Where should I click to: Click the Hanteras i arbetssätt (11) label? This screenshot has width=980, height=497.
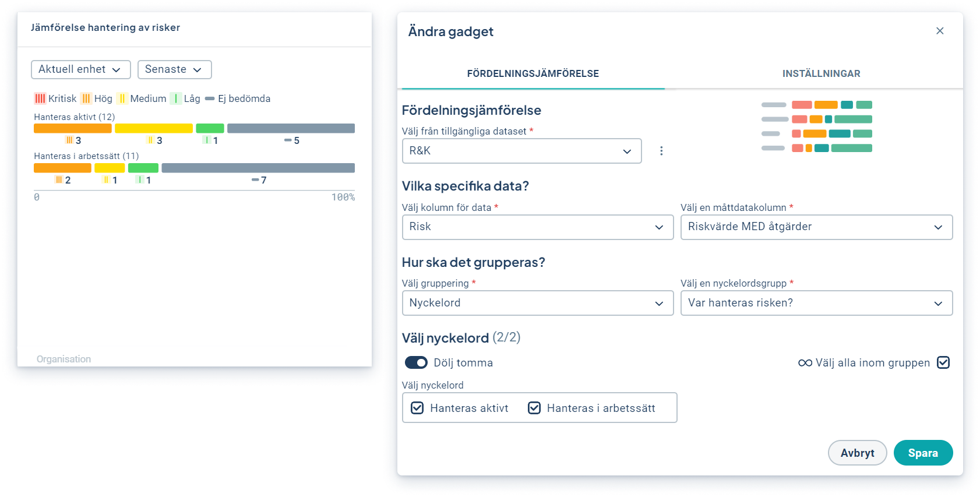pos(86,156)
